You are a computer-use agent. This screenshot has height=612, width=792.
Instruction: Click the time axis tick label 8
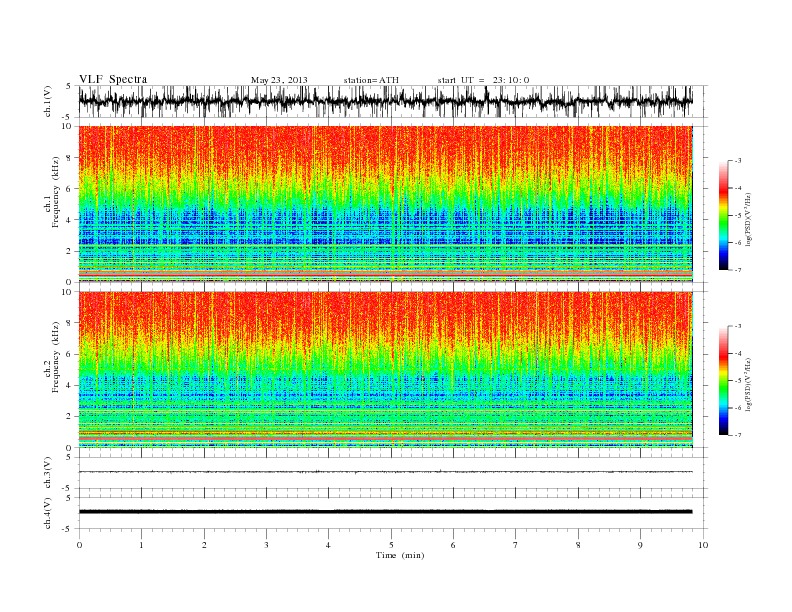coord(578,545)
